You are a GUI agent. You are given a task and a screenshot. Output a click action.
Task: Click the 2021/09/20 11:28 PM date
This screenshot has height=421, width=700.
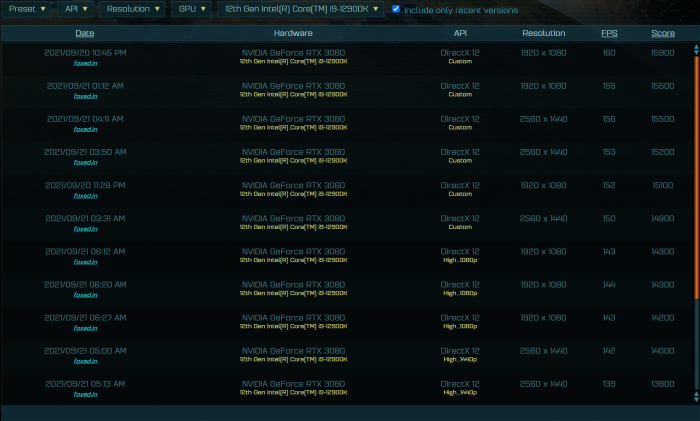pyautogui.click(x=85, y=185)
